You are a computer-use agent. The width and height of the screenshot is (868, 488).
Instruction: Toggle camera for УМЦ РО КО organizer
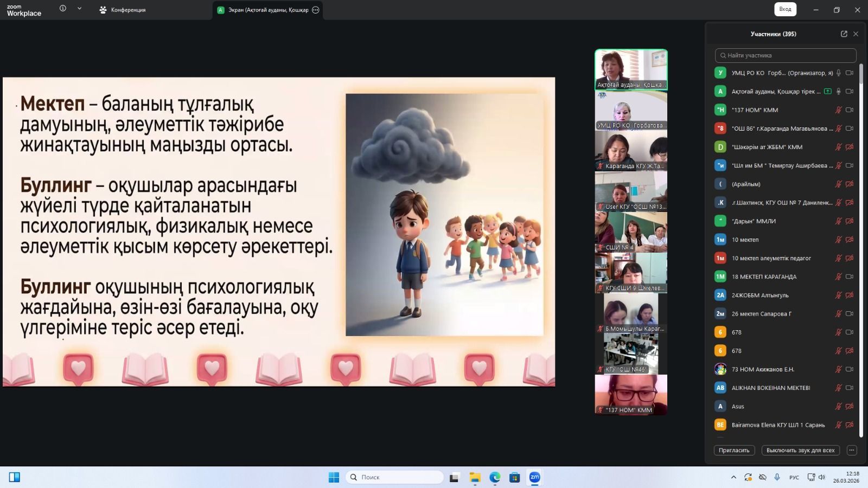[x=850, y=73]
